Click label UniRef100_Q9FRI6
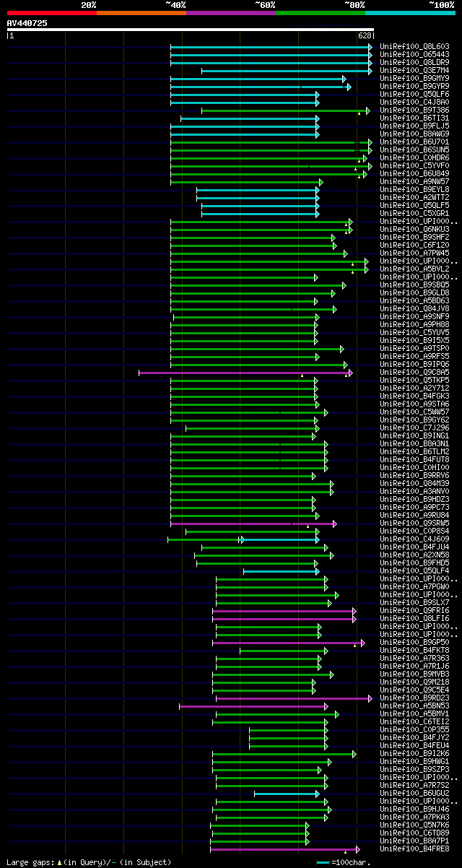The image size is (462, 868). coord(414,610)
